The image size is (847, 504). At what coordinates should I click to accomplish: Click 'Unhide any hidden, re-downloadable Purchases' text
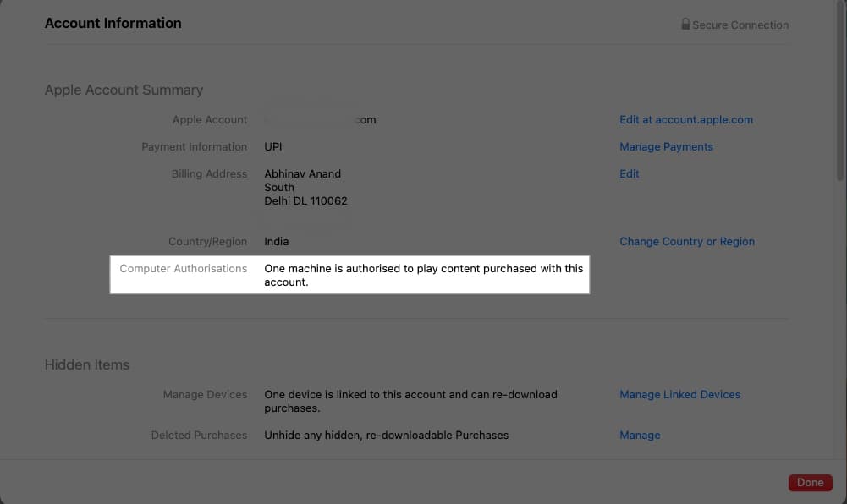click(386, 435)
